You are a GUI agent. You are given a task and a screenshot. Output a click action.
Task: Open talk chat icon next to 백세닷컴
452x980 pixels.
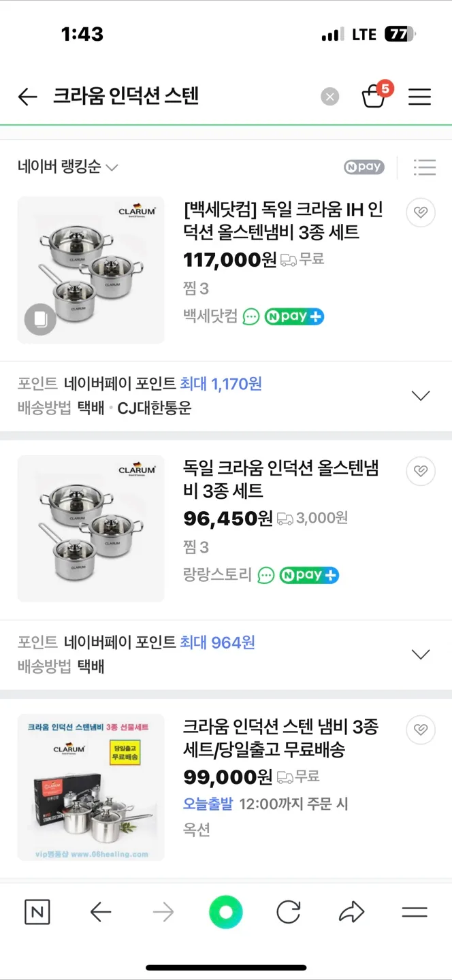[x=251, y=316]
